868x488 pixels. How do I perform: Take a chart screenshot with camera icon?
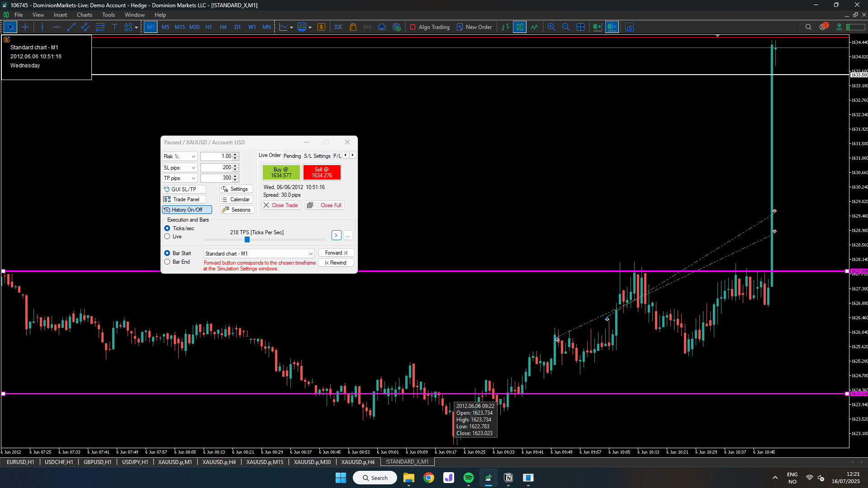click(629, 27)
